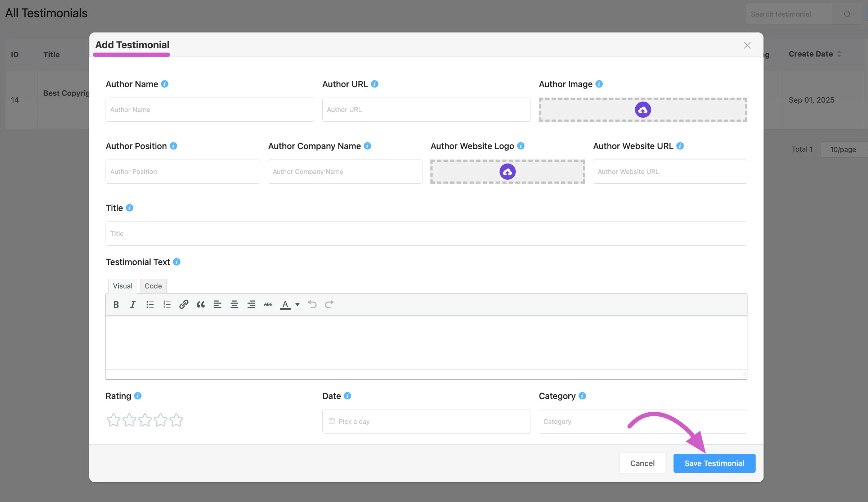Set rating to five stars

tap(176, 420)
